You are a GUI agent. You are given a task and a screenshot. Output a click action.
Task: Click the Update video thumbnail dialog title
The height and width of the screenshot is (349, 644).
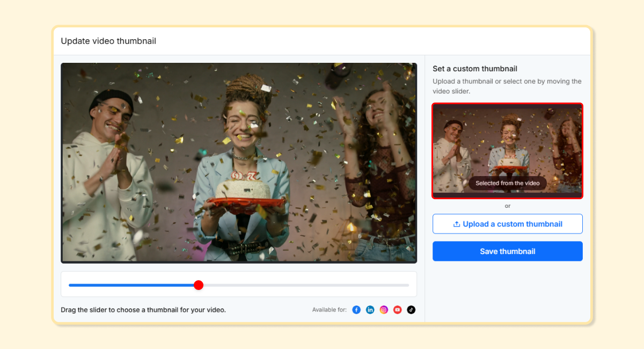tap(108, 41)
